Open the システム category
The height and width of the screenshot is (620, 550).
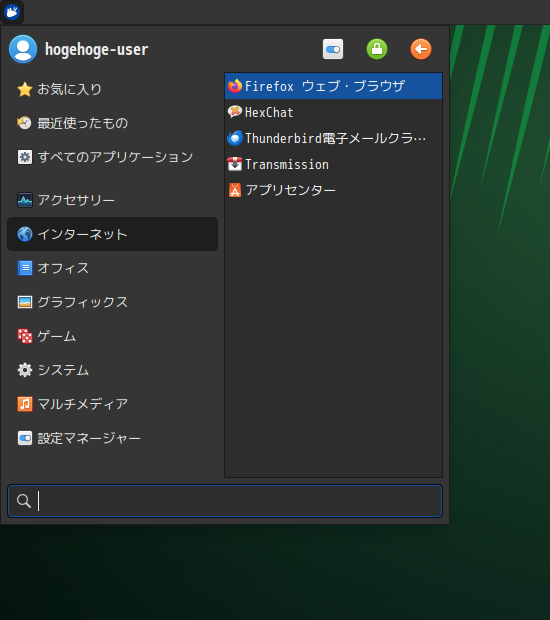pyautogui.click(x=112, y=370)
